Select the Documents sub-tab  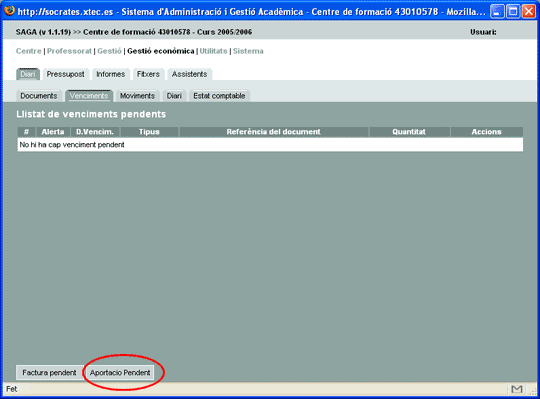point(39,96)
